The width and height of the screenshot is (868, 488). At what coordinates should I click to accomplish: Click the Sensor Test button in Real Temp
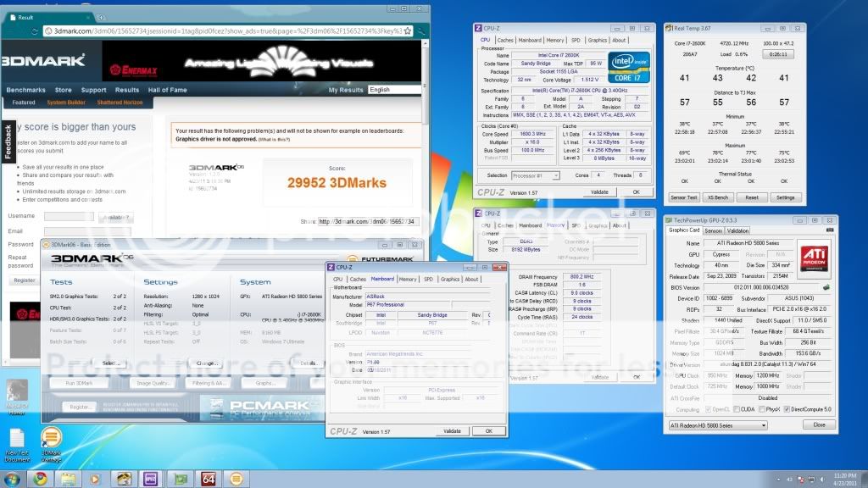pos(684,197)
